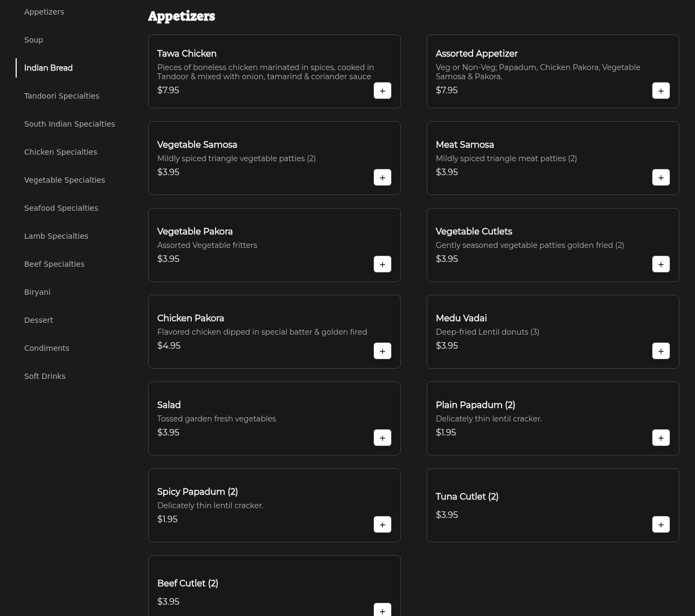Viewport: 695px width, 616px height.
Task: Click the Deep-fried Lentil donuts (3) description
Action: click(488, 332)
